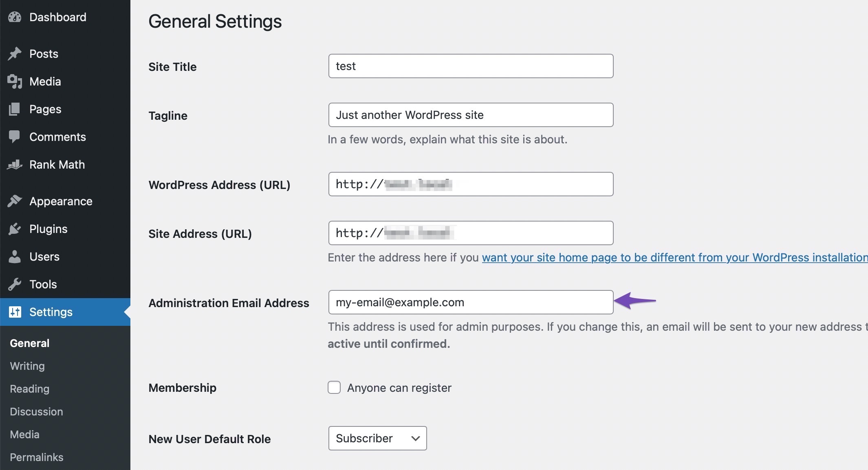Screen dimensions: 868x470
Task: Click the Rank Math icon in sidebar
Action: tap(15, 165)
